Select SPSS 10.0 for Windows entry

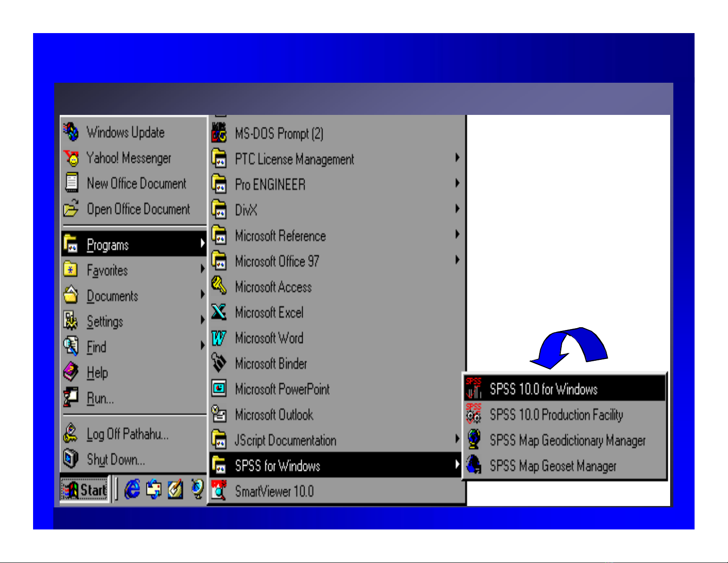[564, 389]
